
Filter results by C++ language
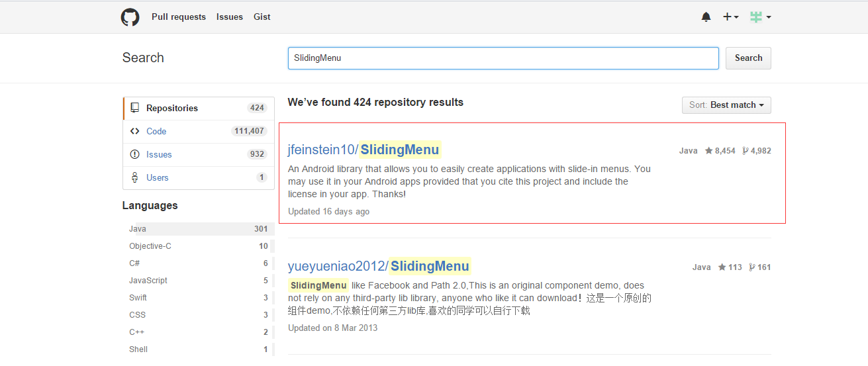coord(199,332)
